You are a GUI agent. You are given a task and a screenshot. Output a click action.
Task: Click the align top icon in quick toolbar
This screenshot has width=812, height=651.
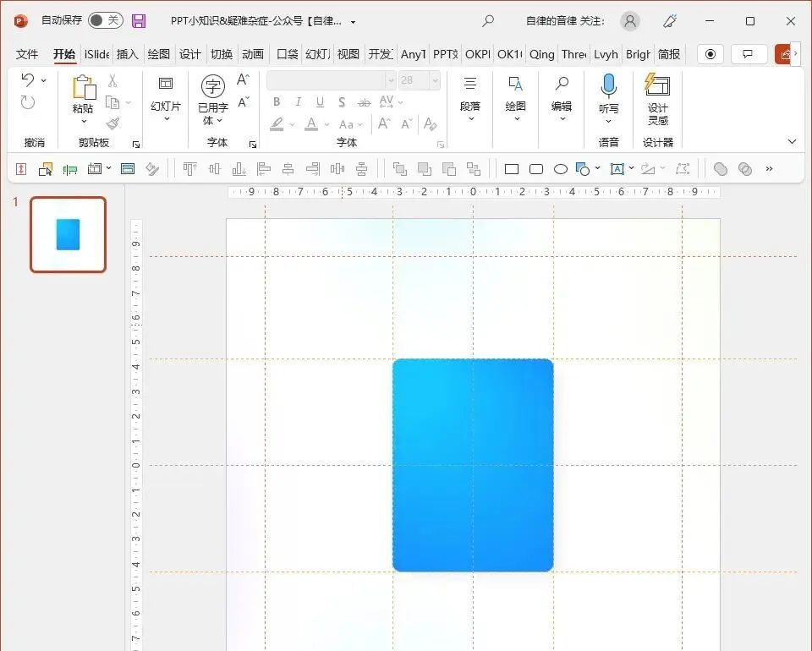point(189,169)
